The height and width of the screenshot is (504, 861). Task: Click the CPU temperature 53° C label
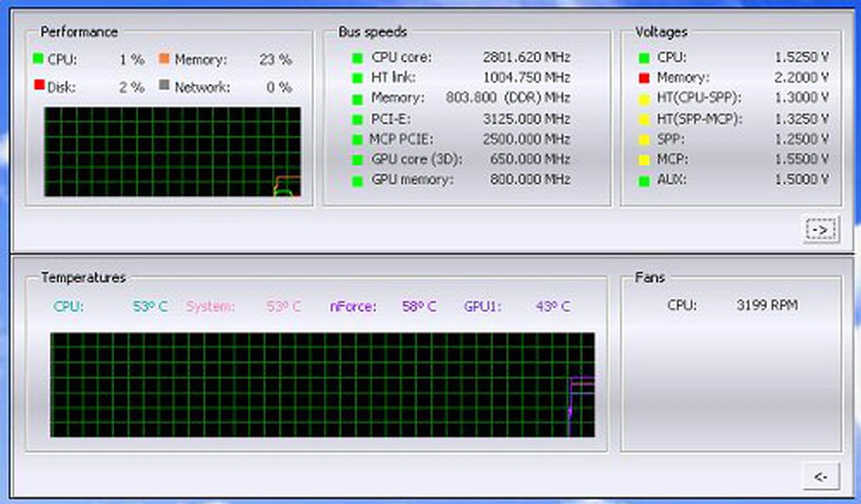coord(150,306)
